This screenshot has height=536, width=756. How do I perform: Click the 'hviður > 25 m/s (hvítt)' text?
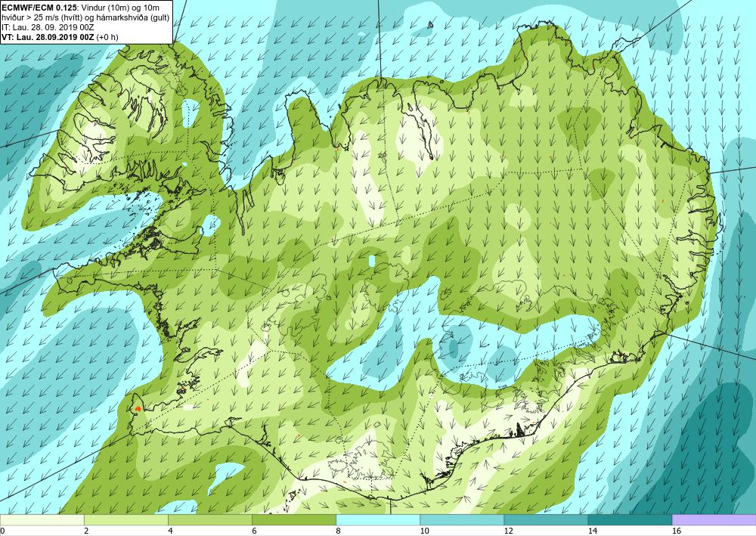click(x=42, y=17)
